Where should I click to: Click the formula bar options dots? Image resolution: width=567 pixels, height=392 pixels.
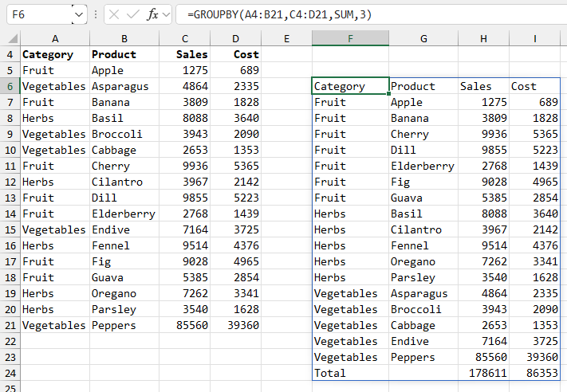click(x=96, y=15)
